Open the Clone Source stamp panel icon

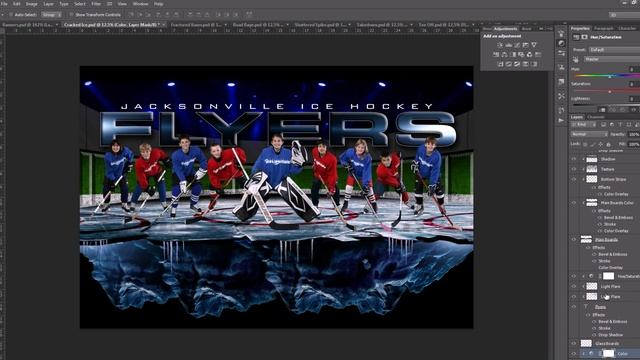click(561, 67)
